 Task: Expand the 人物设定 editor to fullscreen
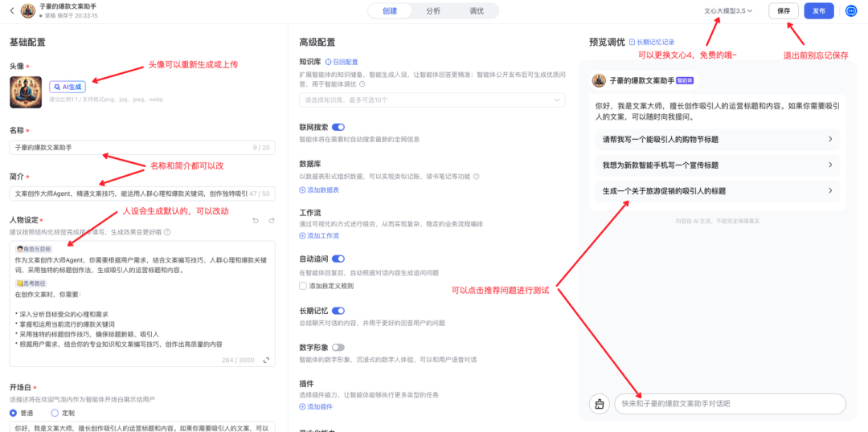266,360
